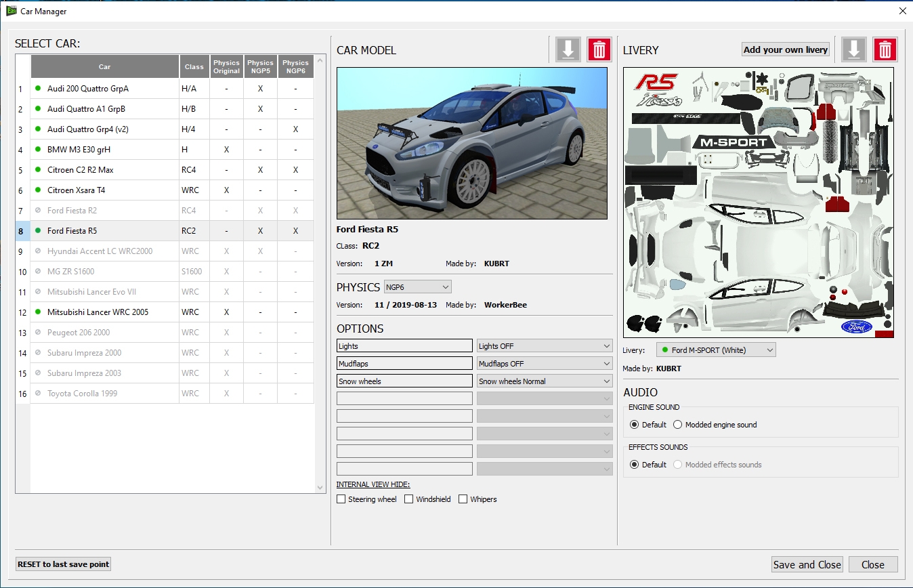Click the disabled icon beside MG ZR S1600
The width and height of the screenshot is (913, 588).
point(38,271)
